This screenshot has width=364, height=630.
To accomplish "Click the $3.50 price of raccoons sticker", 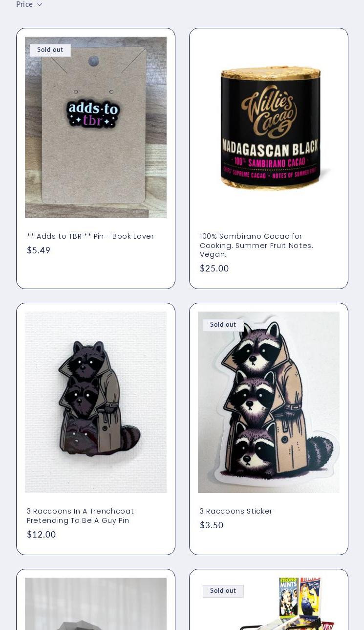I will [x=212, y=525].
